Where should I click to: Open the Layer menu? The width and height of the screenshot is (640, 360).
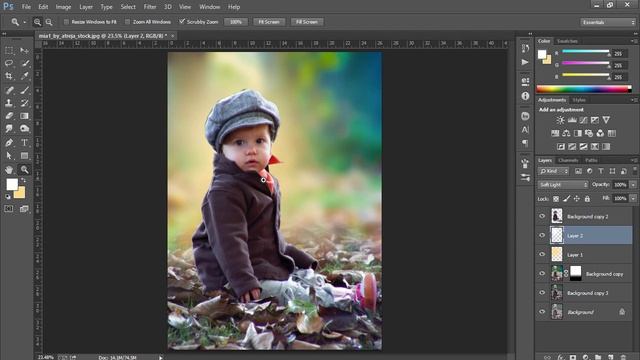coord(86,7)
